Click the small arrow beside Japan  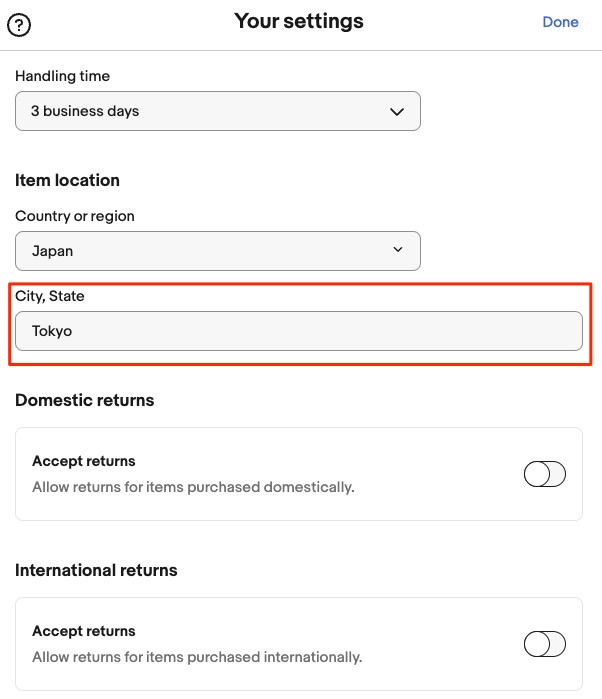click(397, 250)
